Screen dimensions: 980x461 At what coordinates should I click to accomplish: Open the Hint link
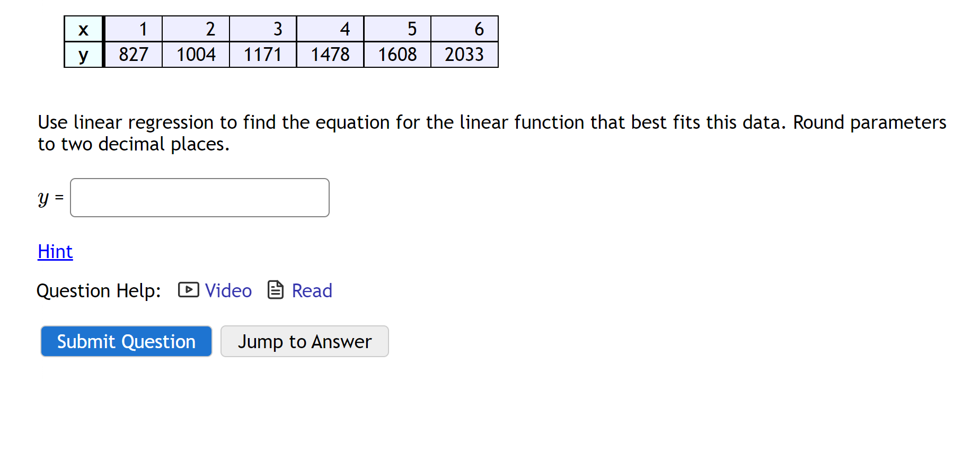pyautogui.click(x=55, y=252)
